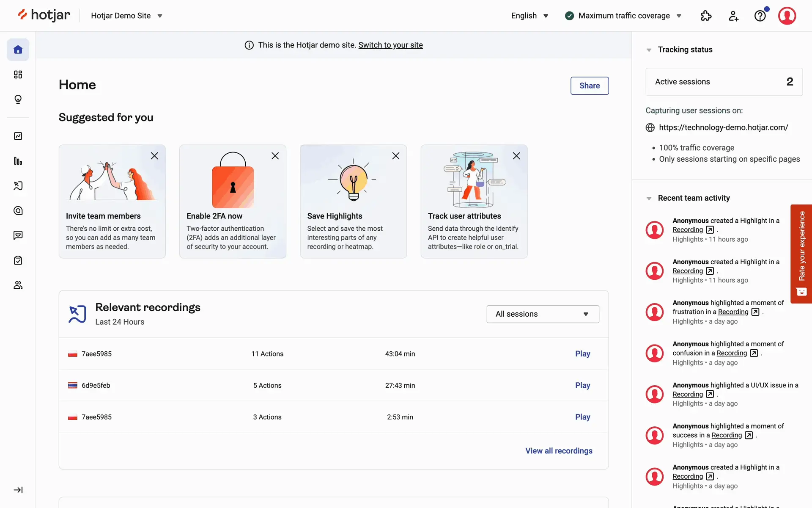Screen dimensions: 812x508
Task: Open the Recordings sidebar icon
Action: coord(18,186)
